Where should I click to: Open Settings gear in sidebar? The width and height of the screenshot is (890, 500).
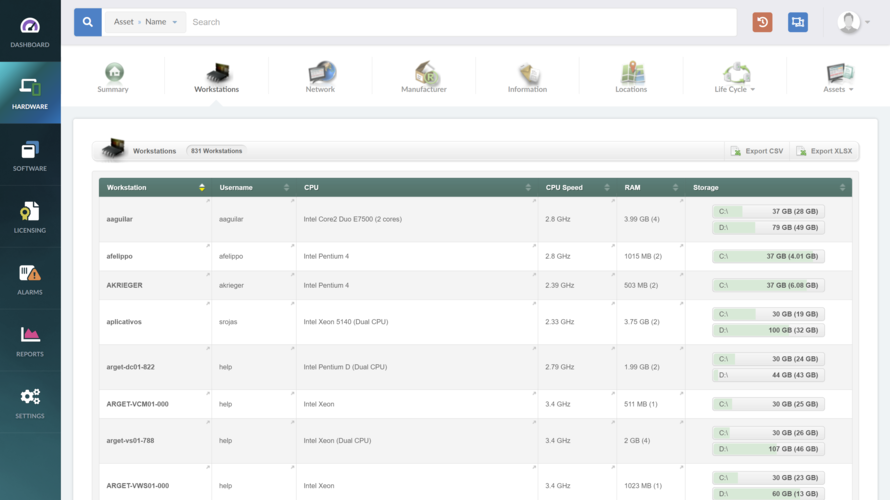pos(30,403)
